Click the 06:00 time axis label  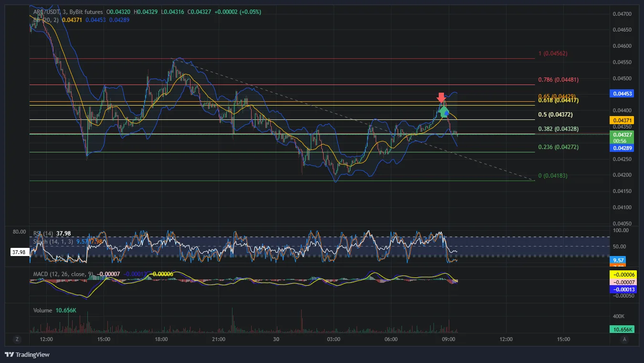[x=391, y=340]
